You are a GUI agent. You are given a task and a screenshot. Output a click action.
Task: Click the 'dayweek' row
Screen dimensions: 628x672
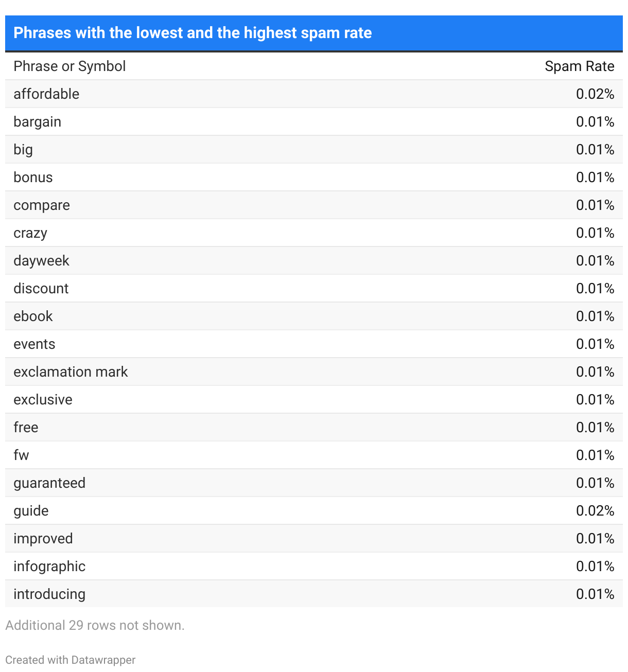[314, 261]
